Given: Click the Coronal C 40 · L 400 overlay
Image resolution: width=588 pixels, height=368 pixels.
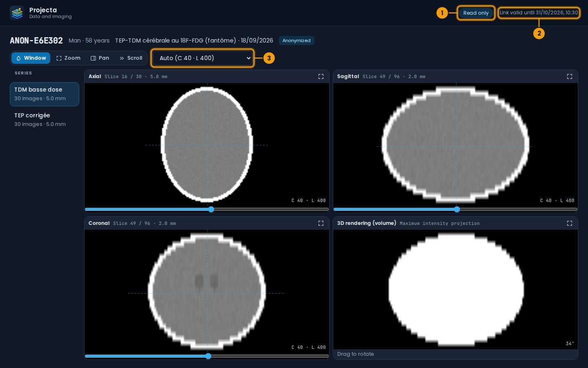Looking at the screenshot, I should click(x=309, y=347).
